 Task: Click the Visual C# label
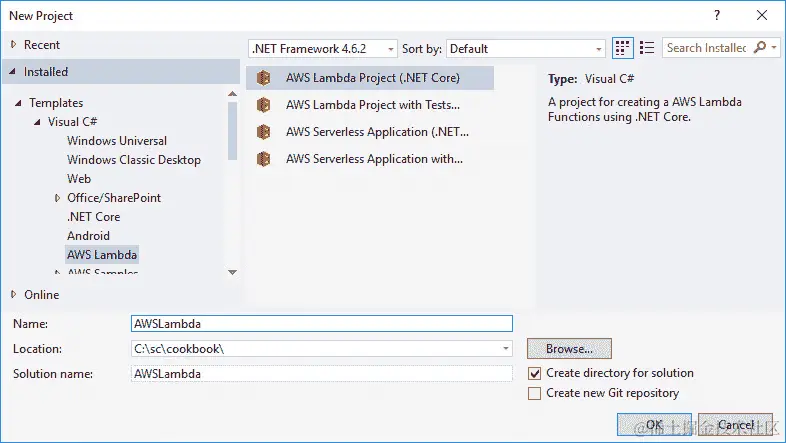pyautogui.click(x=73, y=122)
